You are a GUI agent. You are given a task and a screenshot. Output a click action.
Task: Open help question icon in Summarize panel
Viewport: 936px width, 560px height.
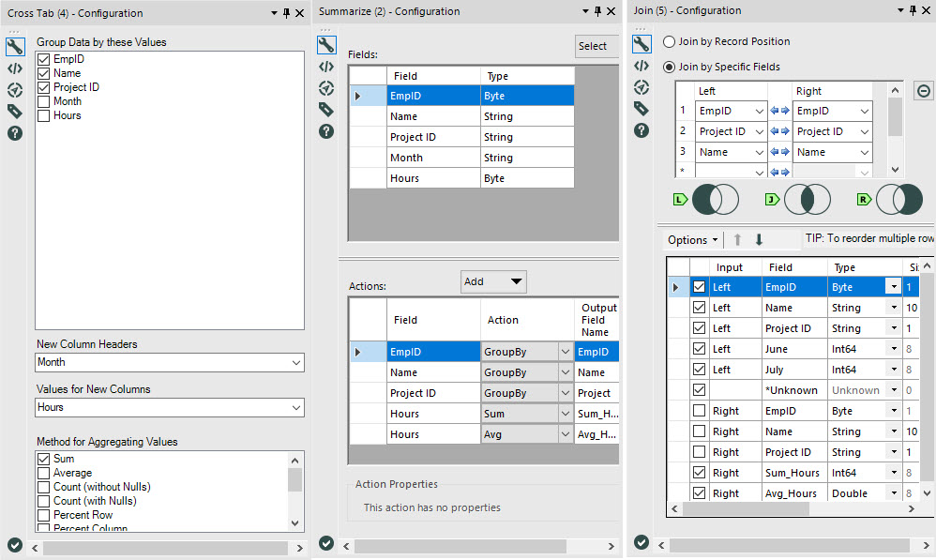coord(326,131)
